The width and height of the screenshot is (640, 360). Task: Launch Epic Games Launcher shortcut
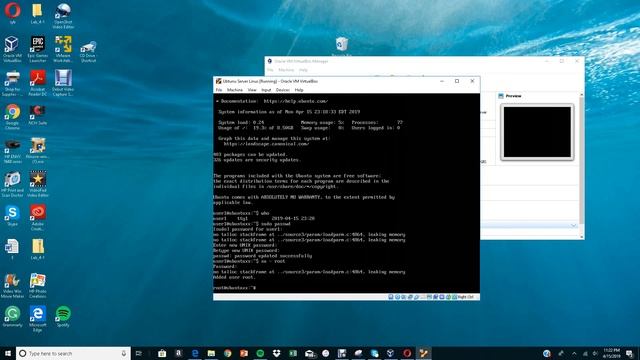(x=38, y=49)
